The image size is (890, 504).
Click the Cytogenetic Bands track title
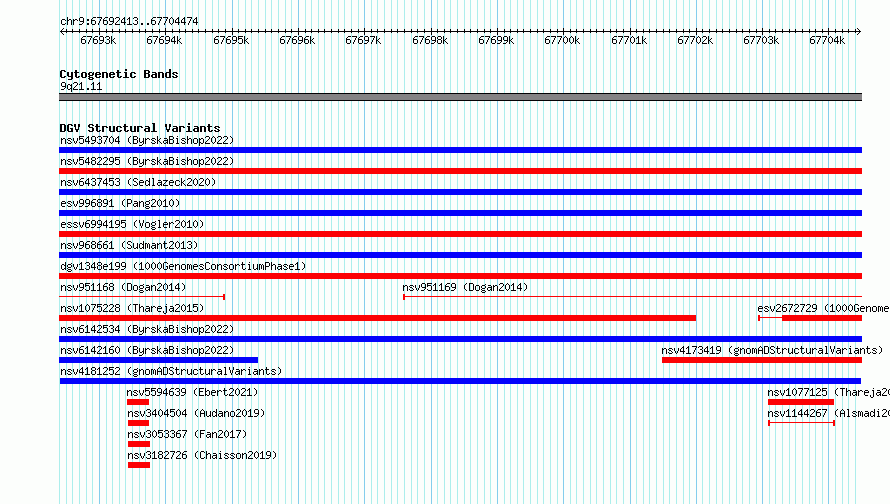pos(119,74)
